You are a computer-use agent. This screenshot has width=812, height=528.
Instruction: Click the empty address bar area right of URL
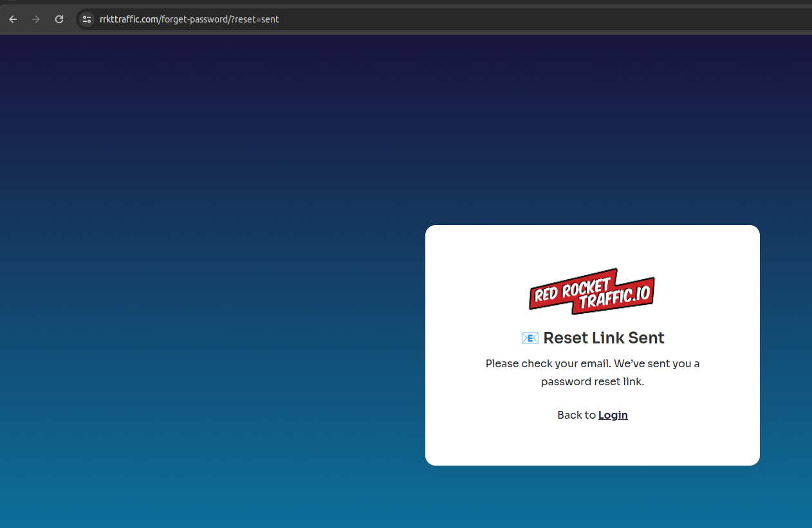515,19
